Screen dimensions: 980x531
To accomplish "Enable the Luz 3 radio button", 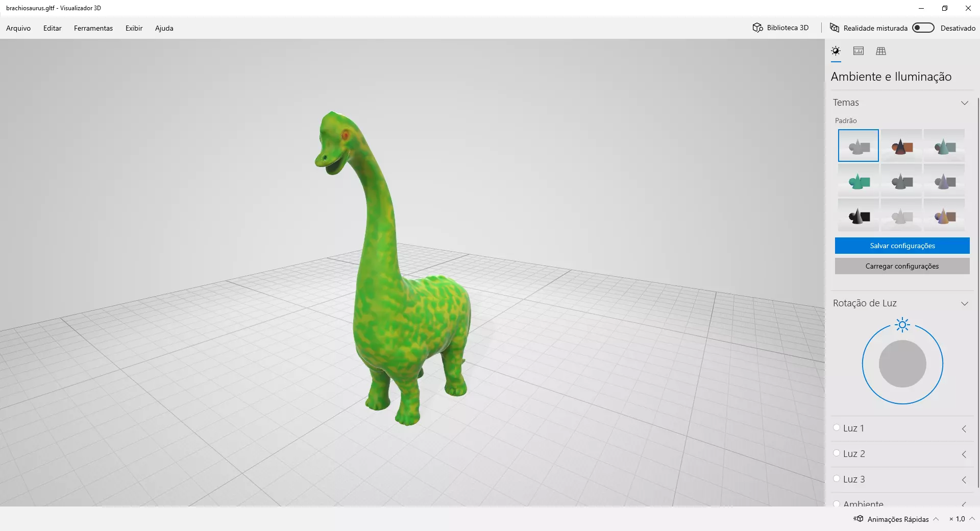I will click(x=837, y=479).
